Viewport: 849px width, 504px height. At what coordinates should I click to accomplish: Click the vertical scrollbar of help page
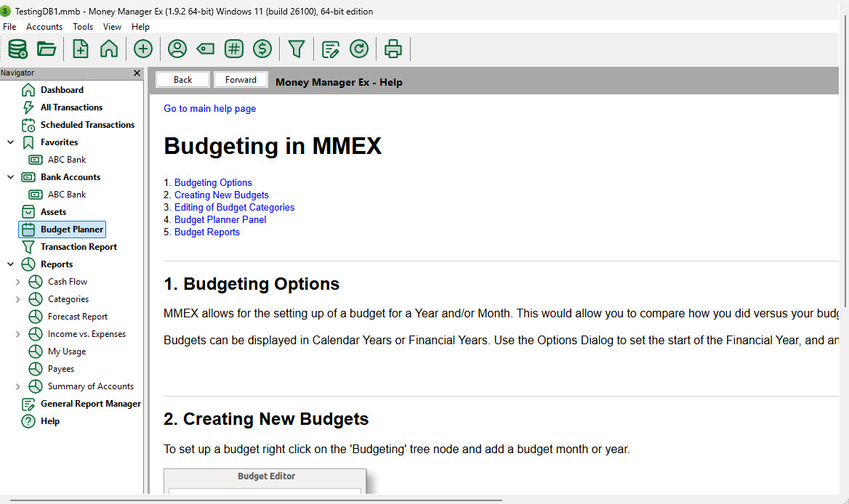[x=844, y=162]
